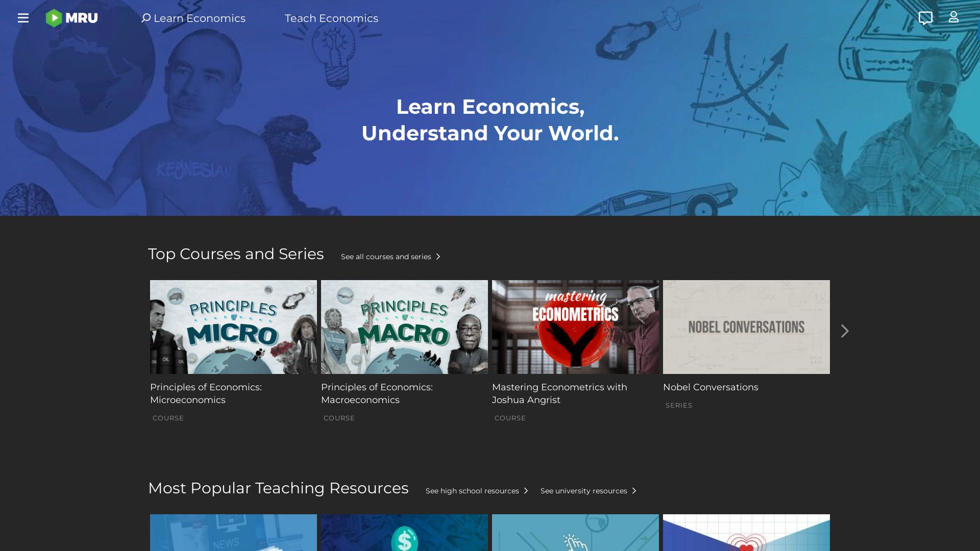980x551 pixels.
Task: Click the MRU logo
Action: (72, 18)
